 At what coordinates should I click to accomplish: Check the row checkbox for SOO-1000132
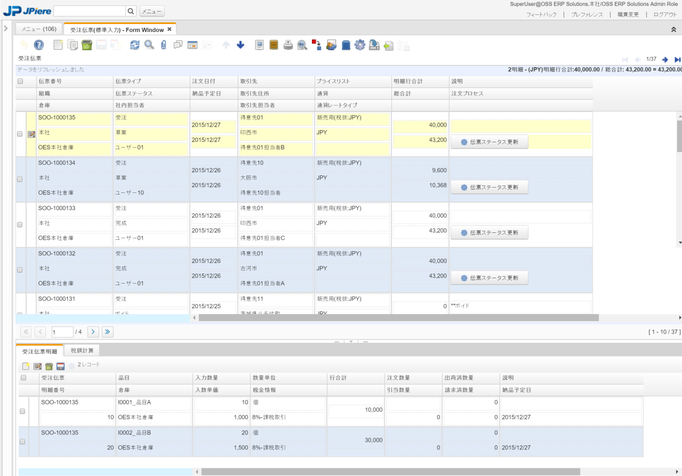tap(20, 270)
